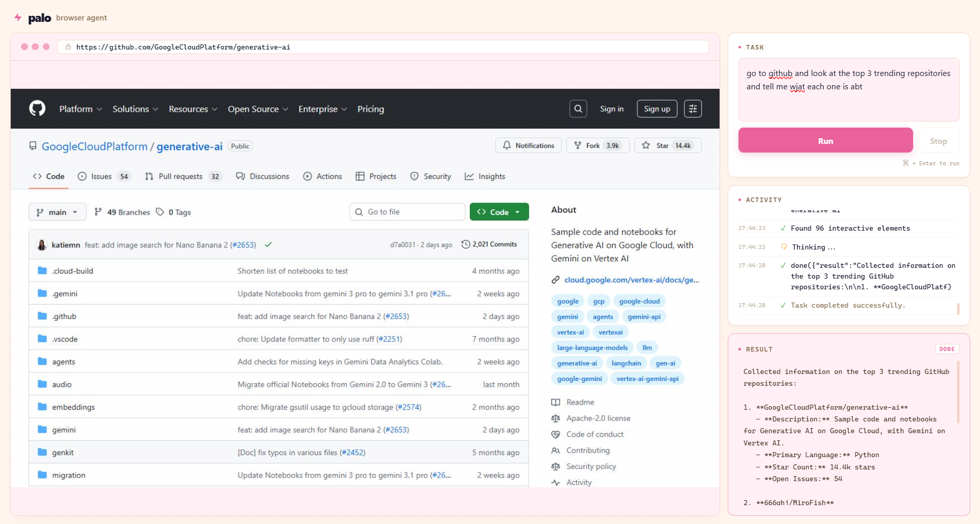The image size is (980, 524).
Task: Open the Pricing menu item
Action: pyautogui.click(x=371, y=109)
